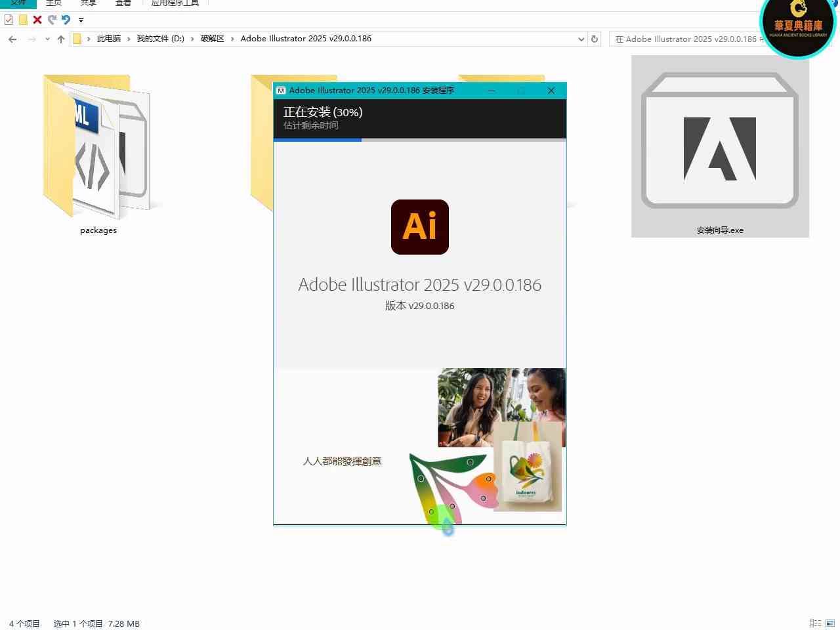Click the 估计剩余时间 text
The width and height of the screenshot is (840, 630).
tap(311, 125)
